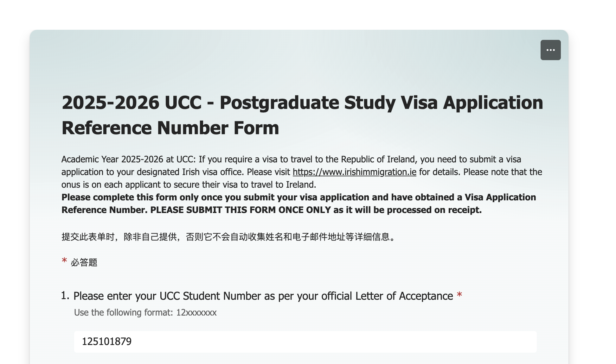Screen dimensions: 616x364
Task: Click the 'onus is on each applicant' line
Action: pos(189,185)
